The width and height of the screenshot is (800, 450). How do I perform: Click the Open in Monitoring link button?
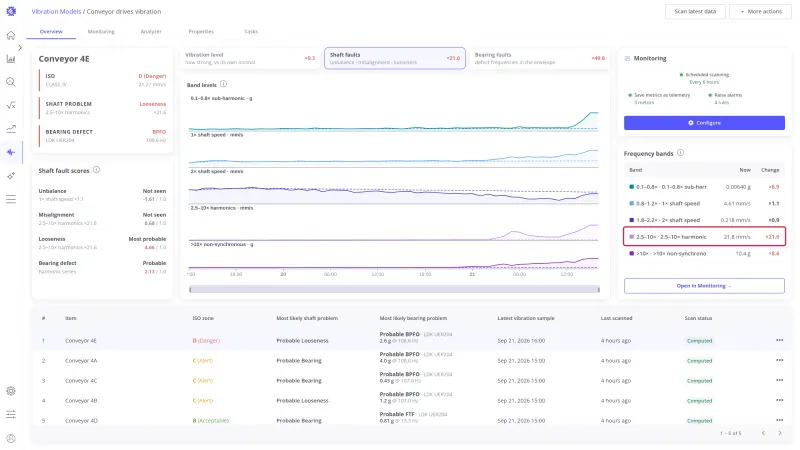(704, 286)
